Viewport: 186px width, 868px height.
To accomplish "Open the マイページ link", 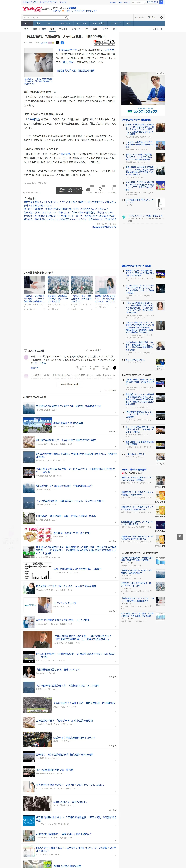I will pyautogui.click(x=139, y=18).
